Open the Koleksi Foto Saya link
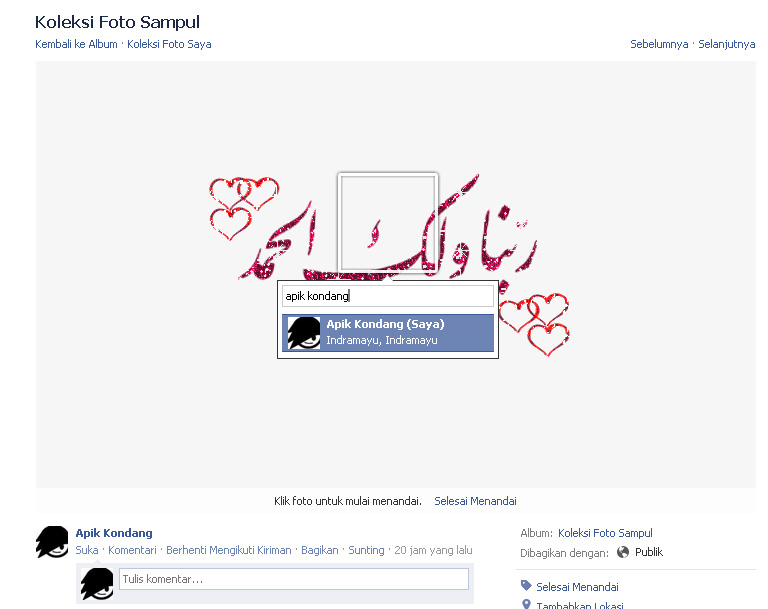This screenshot has height=609, width=768. (169, 44)
